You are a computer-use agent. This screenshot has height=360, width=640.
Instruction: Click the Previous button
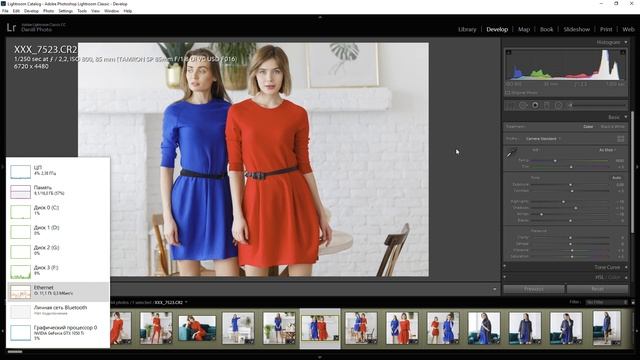point(534,289)
